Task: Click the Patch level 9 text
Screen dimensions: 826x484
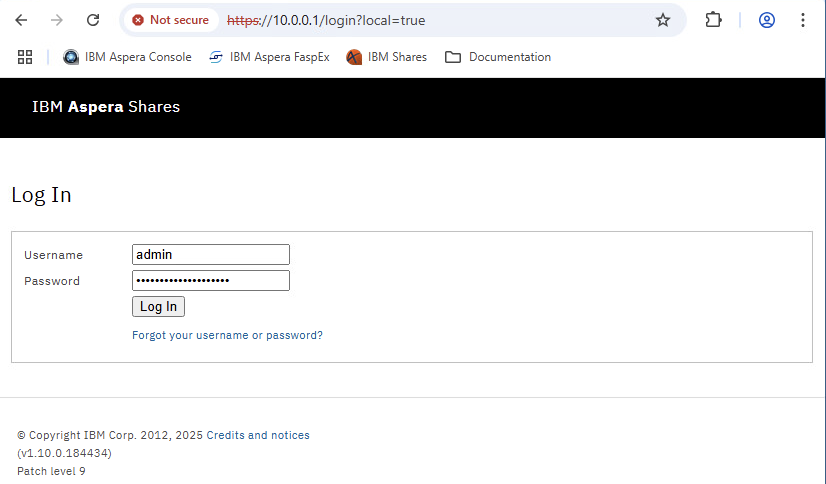Action: [x=51, y=471]
